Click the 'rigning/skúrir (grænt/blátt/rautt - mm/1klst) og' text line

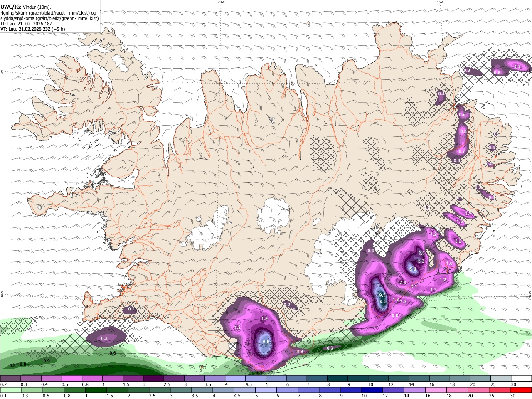click(48, 13)
